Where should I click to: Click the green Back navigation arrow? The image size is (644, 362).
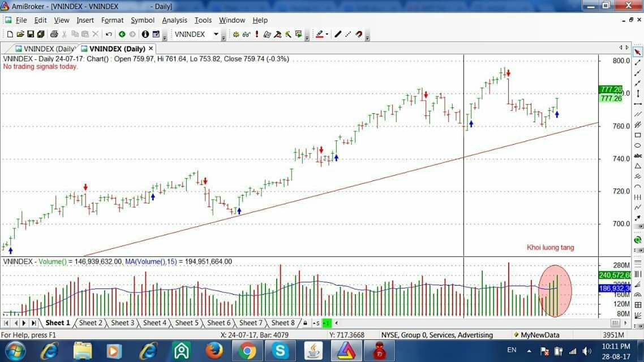[x=122, y=35]
